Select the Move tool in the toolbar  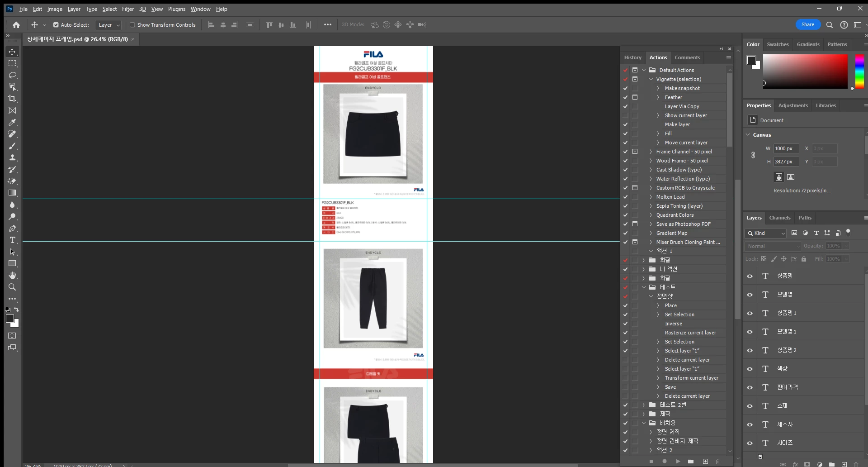point(12,52)
